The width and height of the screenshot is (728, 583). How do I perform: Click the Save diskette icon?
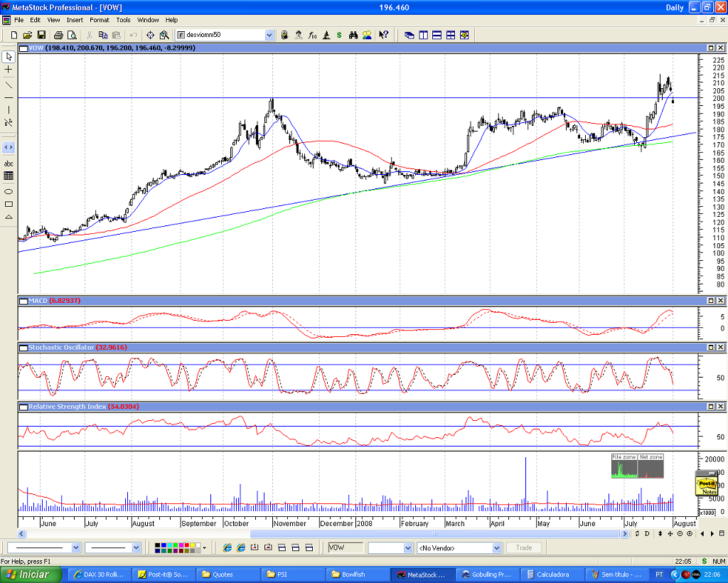[41, 35]
